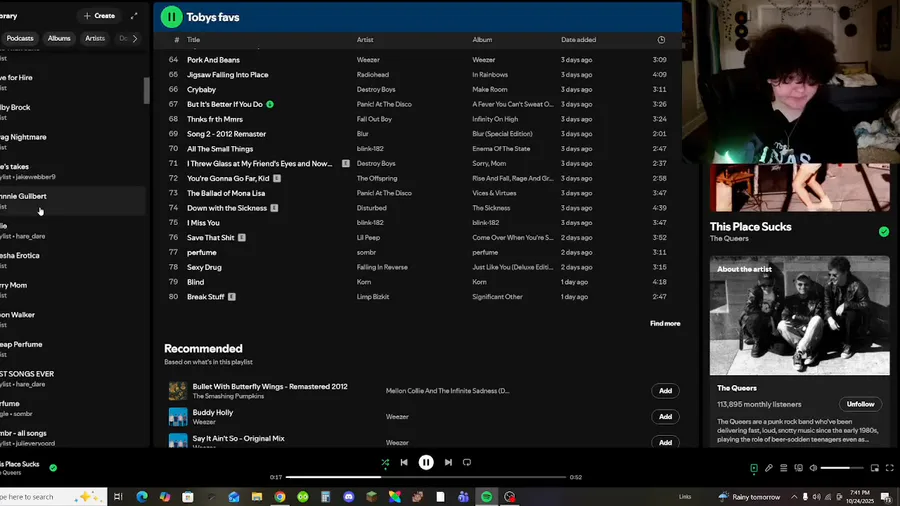Viewport: 900px width, 506px height.
Task: Open the lyrics microphone icon
Action: [x=769, y=468]
